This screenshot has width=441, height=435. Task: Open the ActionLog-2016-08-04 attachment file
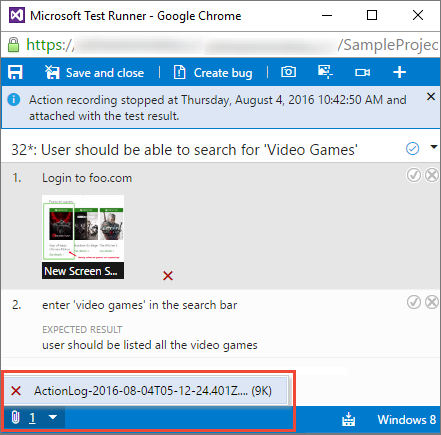pos(153,391)
